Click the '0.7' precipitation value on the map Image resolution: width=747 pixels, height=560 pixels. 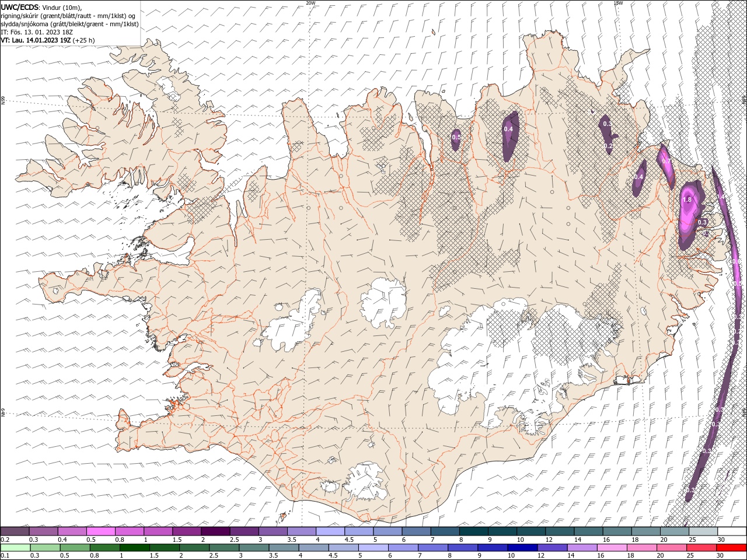(x=665, y=161)
